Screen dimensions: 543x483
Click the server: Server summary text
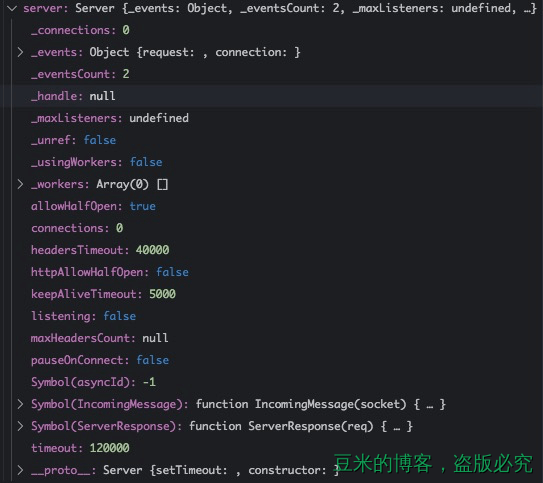pos(280,8)
